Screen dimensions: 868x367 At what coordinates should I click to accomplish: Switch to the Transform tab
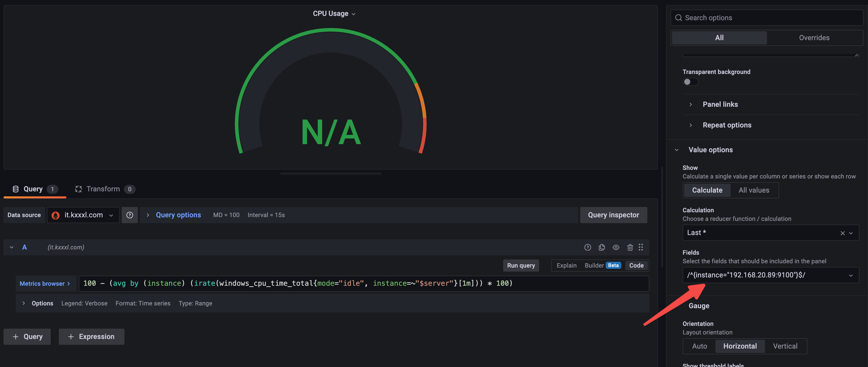click(103, 189)
